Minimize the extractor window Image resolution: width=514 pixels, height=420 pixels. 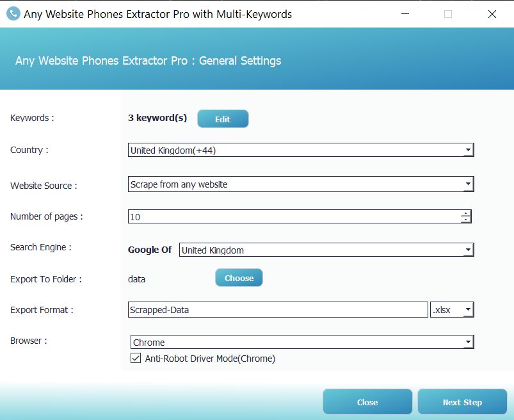(x=405, y=14)
